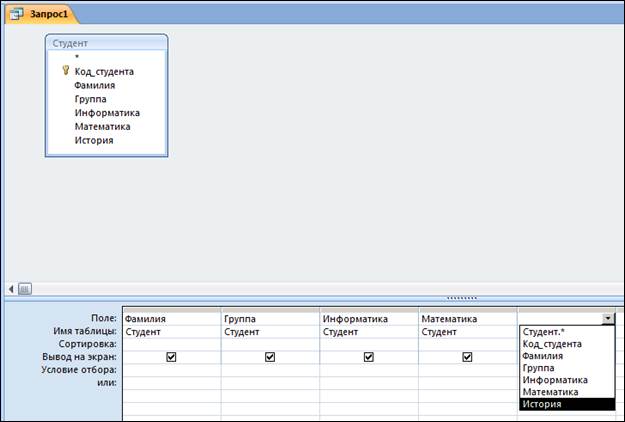Click the dropdown arrow in fifth Поле cell
Screen dimensions: 625x422
click(608, 318)
